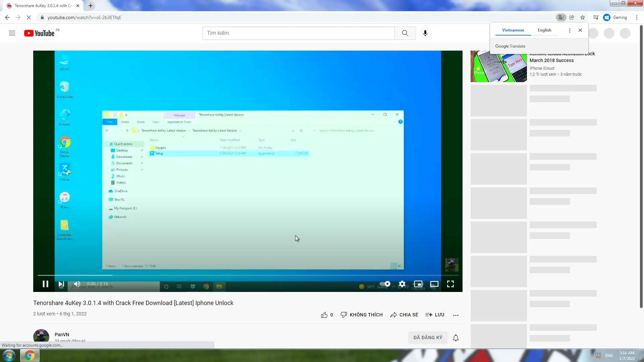Search with voice microphone

tap(425, 33)
